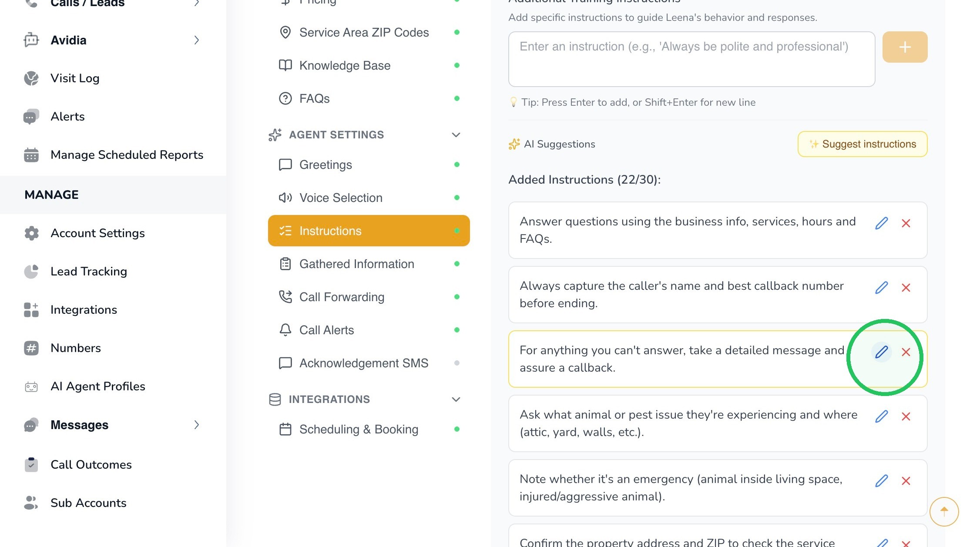The image size is (980, 547).
Task: Open Manage Scheduled Reports
Action: pyautogui.click(x=113, y=155)
